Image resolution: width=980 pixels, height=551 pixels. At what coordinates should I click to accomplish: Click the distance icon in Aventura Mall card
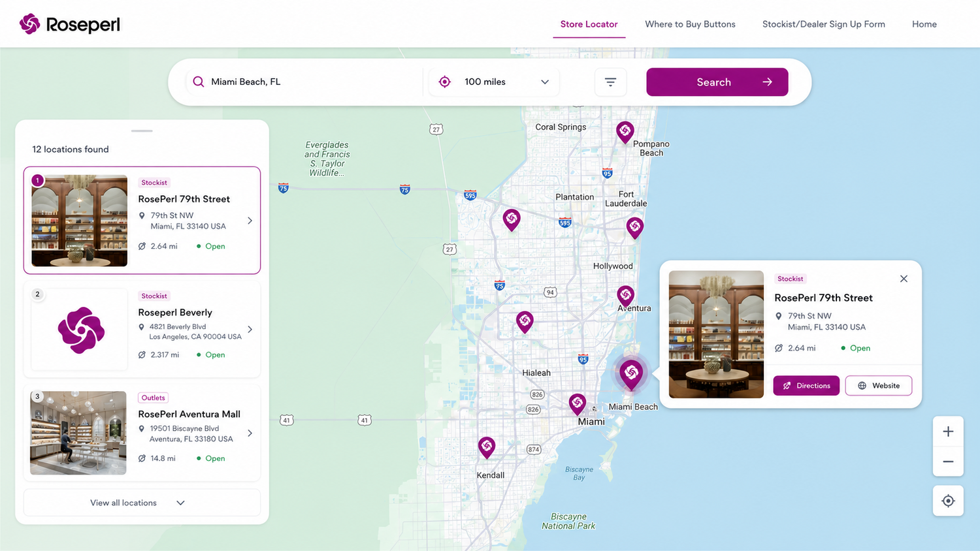point(142,458)
